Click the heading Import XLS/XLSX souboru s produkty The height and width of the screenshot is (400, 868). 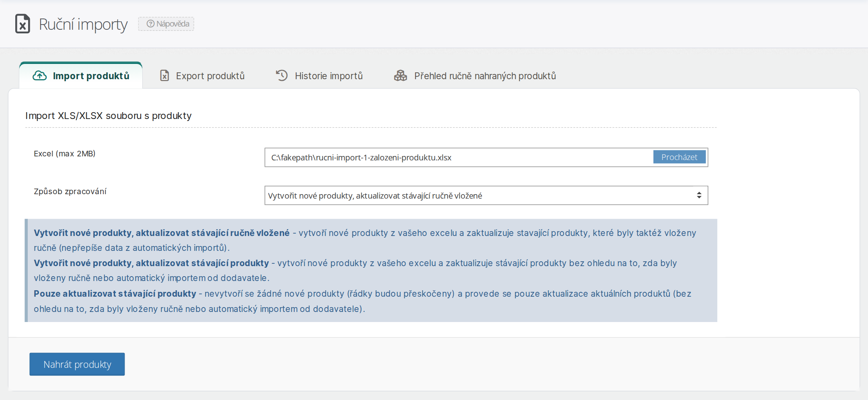[x=108, y=116]
